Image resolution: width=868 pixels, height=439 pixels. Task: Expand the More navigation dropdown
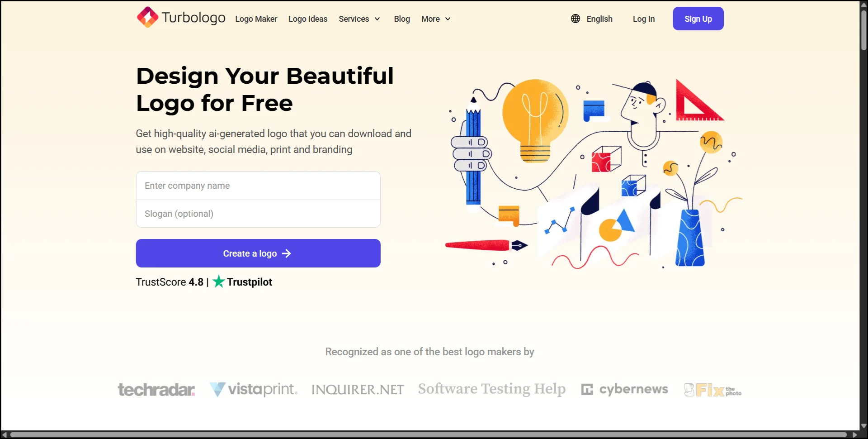(x=435, y=19)
